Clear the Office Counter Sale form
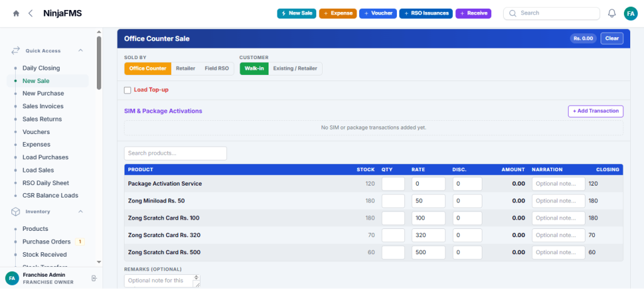Screen dimensions: 644x290 pos(612,38)
